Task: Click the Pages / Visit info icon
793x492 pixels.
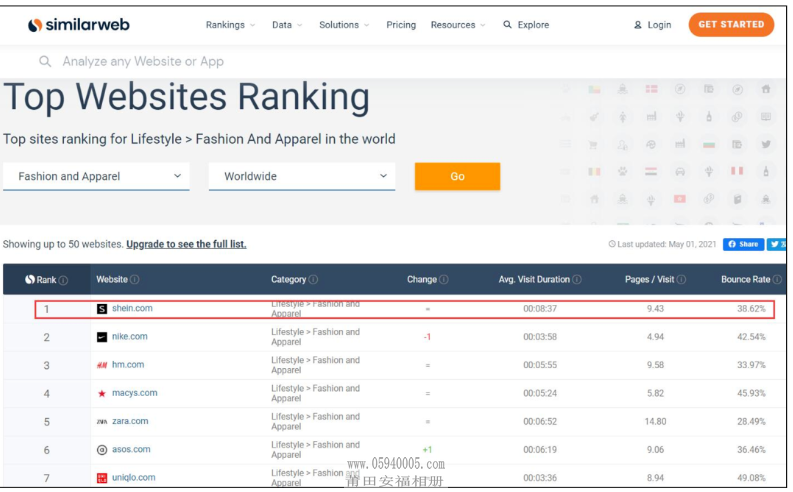Action: click(x=681, y=280)
